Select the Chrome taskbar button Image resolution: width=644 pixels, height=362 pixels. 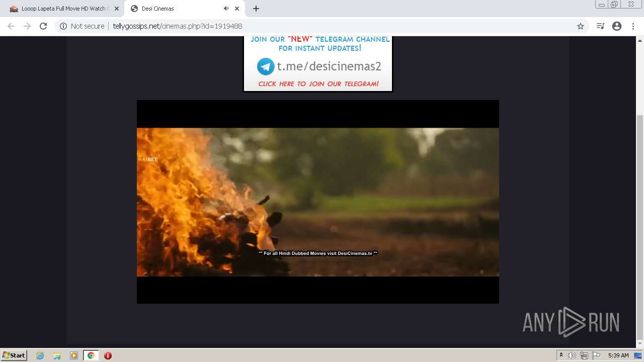pyautogui.click(x=91, y=355)
